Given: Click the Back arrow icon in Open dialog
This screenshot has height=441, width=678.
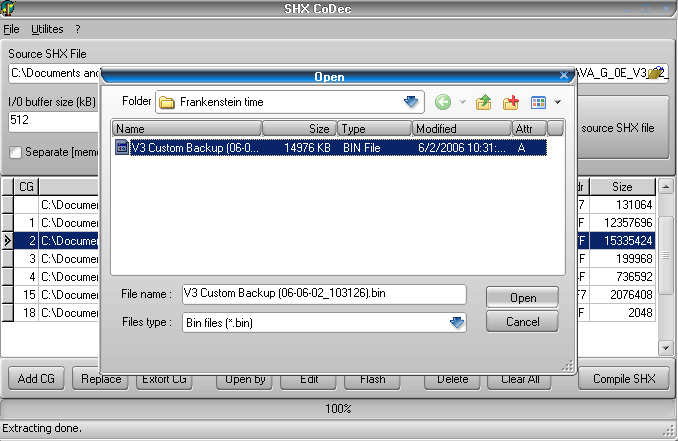Looking at the screenshot, I should click(443, 102).
